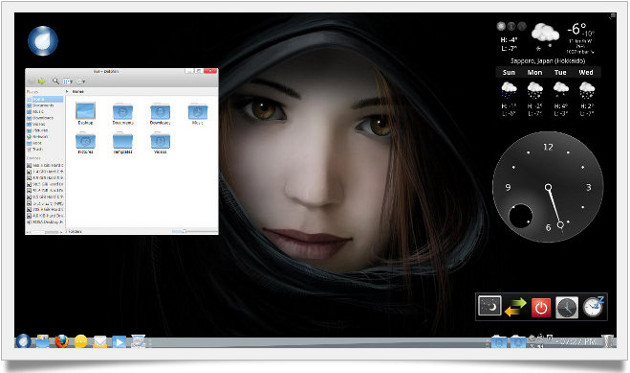Select the last device entry in Dolphin sidebar
The width and height of the screenshot is (630, 373).
point(45,222)
